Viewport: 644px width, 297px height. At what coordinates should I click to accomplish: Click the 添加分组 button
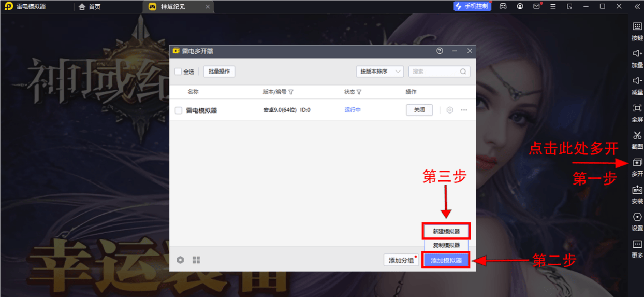pyautogui.click(x=401, y=260)
